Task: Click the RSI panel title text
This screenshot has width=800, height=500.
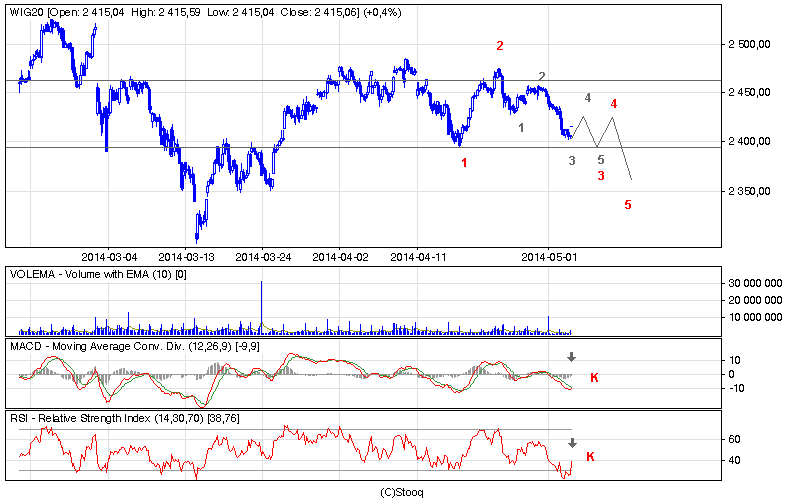Action: [124, 418]
